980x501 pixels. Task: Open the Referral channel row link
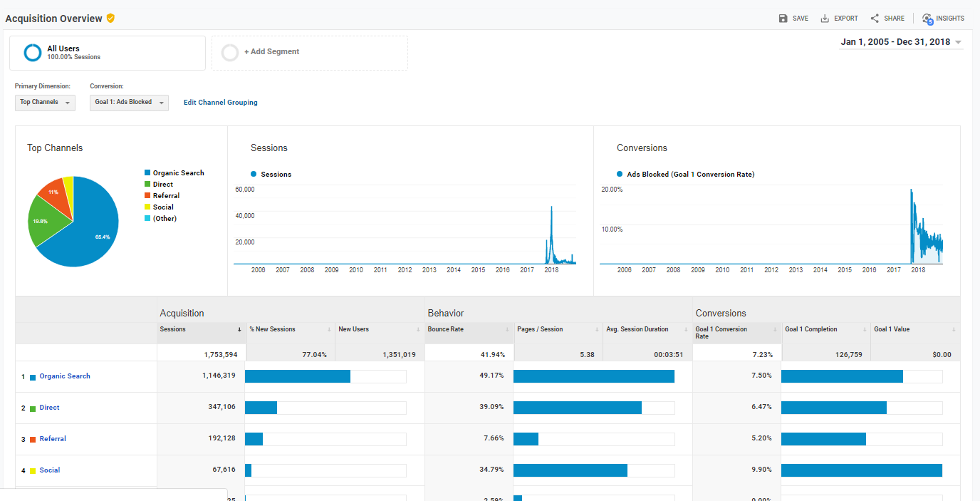pyautogui.click(x=53, y=439)
